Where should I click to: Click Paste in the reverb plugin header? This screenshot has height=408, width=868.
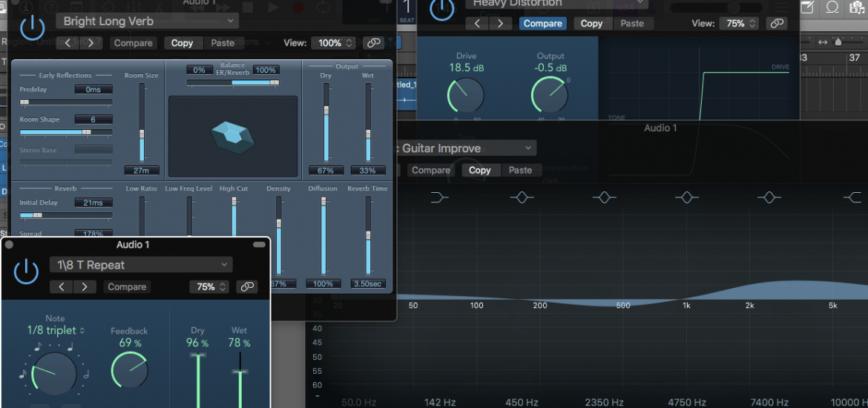click(222, 43)
